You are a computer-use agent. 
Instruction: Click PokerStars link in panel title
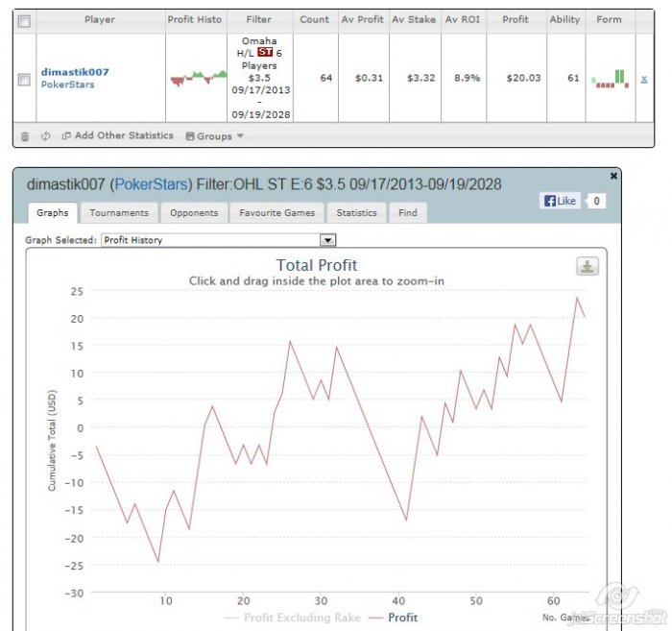(152, 184)
